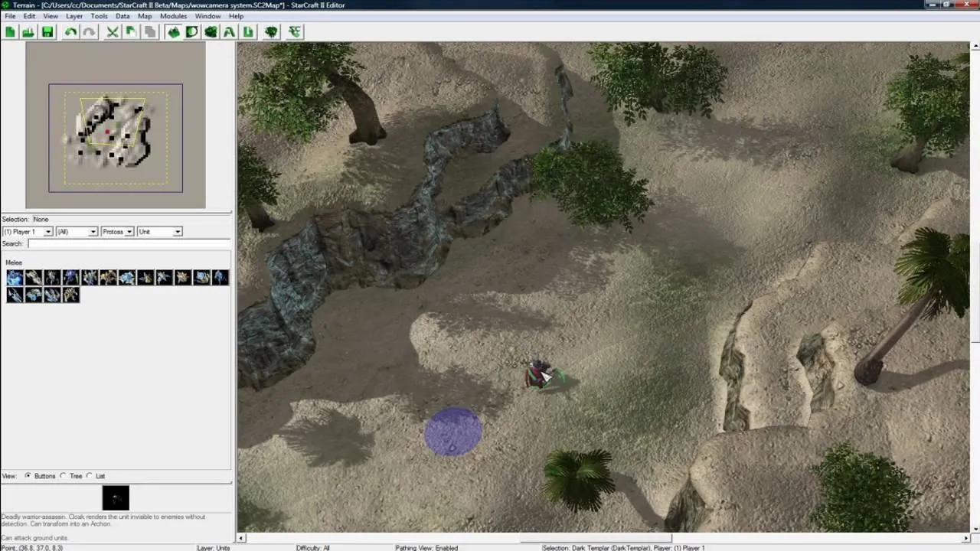This screenshot has height=551, width=980.
Task: Open the View menu
Action: pyautogui.click(x=51, y=16)
